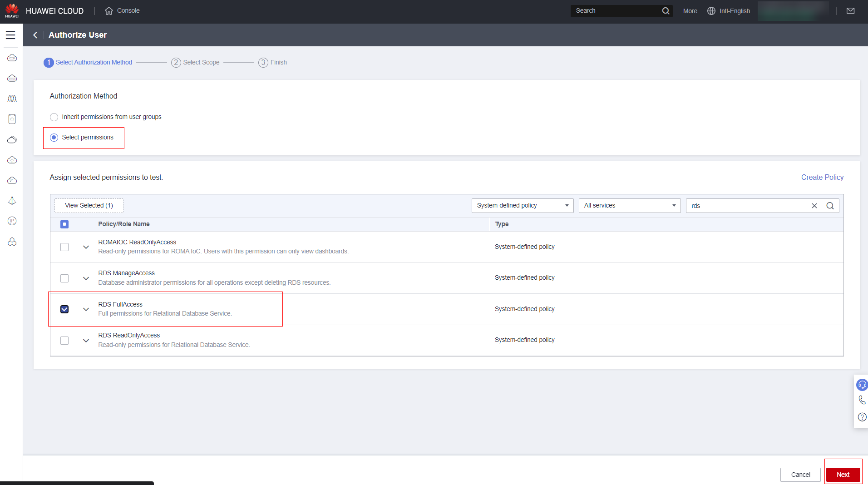Viewport: 868px width, 485px height.
Task: Go to Console from the header
Action: pos(122,11)
